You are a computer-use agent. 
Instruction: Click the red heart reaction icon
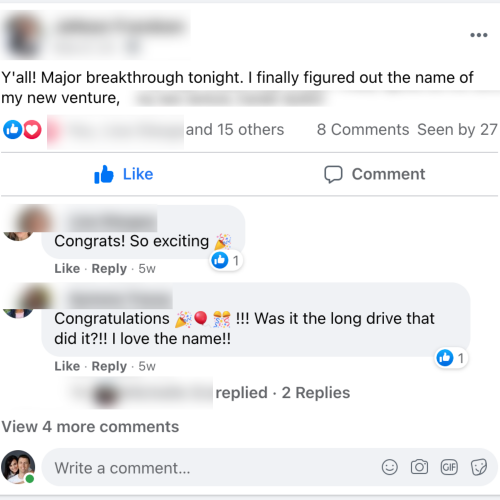point(32,130)
